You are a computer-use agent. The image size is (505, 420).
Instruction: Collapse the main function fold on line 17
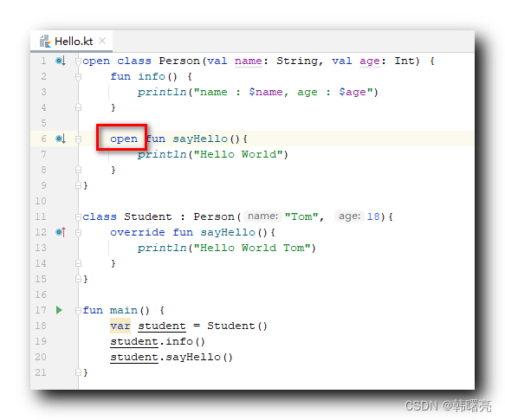78,310
